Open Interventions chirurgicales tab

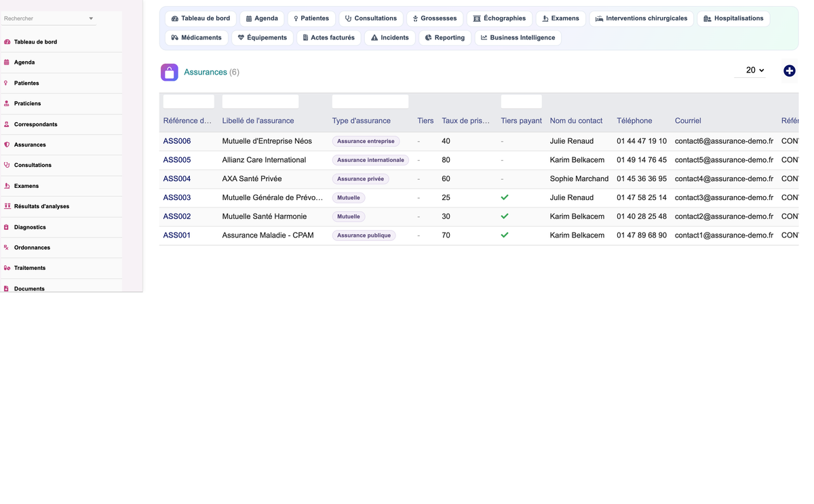[x=642, y=18]
